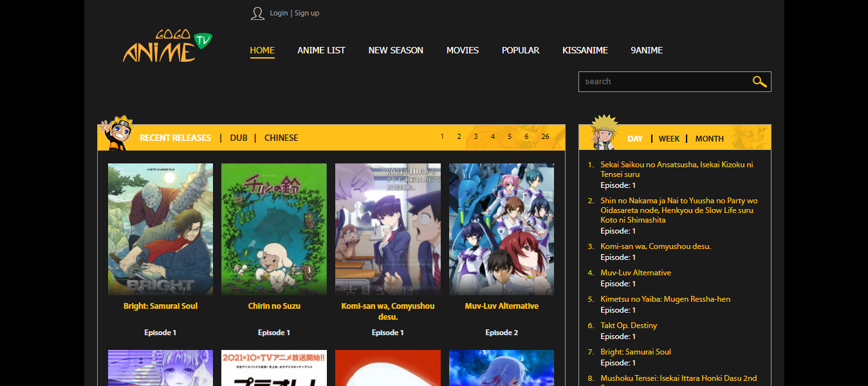
Task: Switch to the CHINESE tab
Action: tap(281, 138)
